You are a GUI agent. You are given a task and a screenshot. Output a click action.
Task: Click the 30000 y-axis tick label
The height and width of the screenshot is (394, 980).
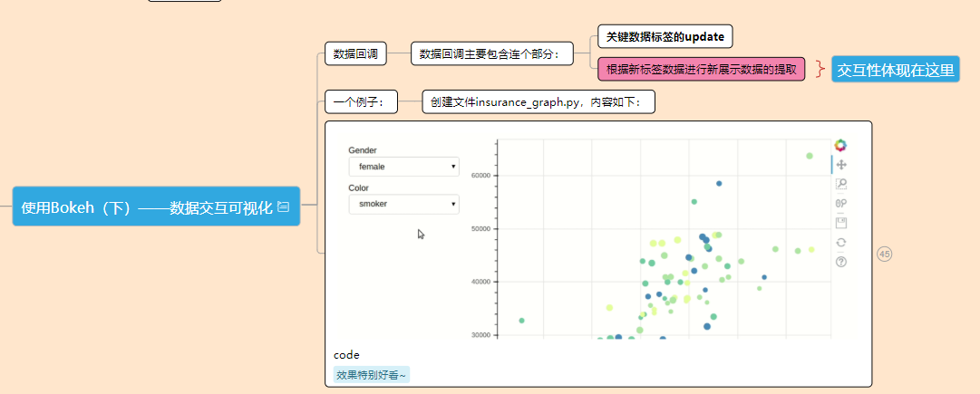480,335
